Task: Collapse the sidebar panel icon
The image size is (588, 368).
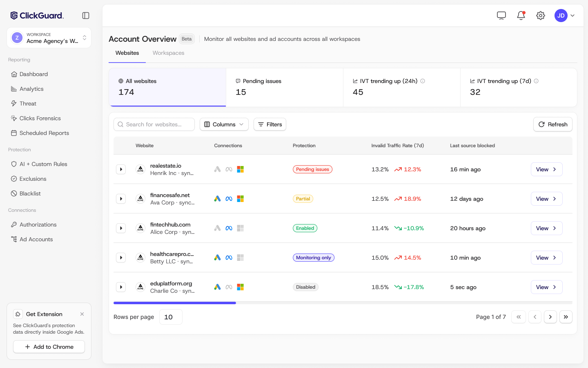Action: 86,16
